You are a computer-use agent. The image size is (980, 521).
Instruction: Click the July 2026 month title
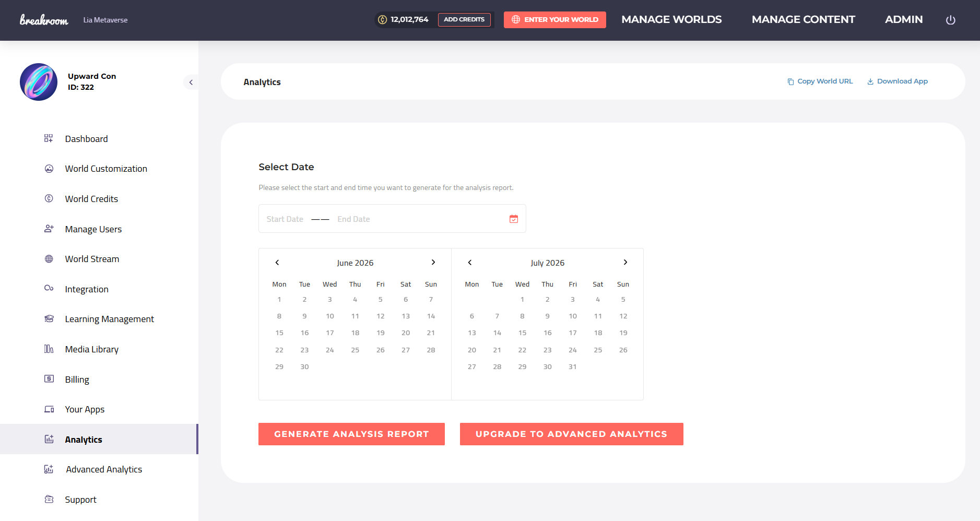(548, 263)
